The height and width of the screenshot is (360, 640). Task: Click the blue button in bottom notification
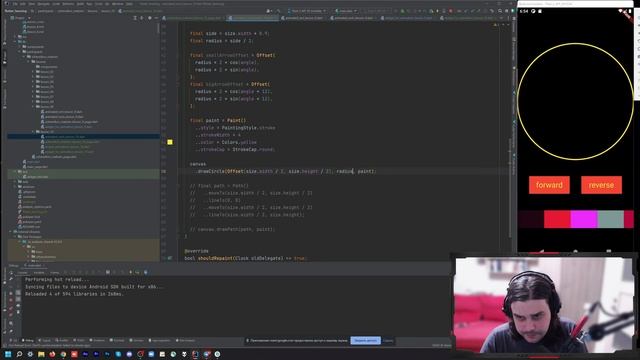tap(365, 340)
